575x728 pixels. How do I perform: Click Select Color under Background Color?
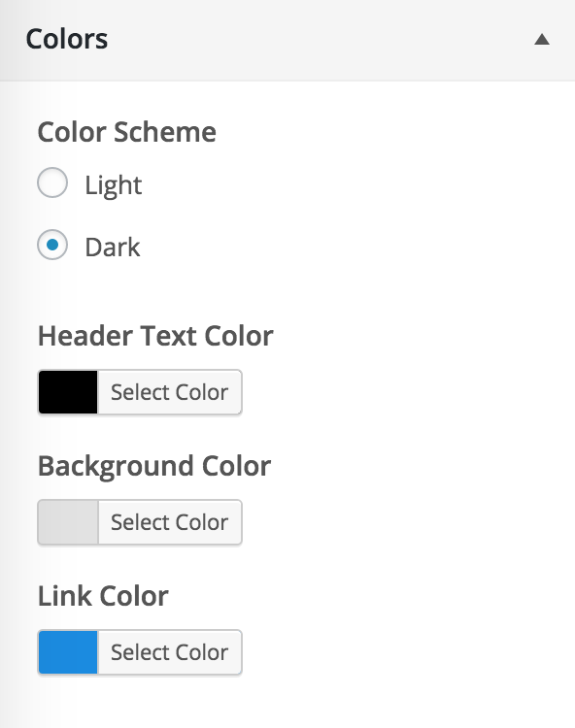tap(170, 522)
